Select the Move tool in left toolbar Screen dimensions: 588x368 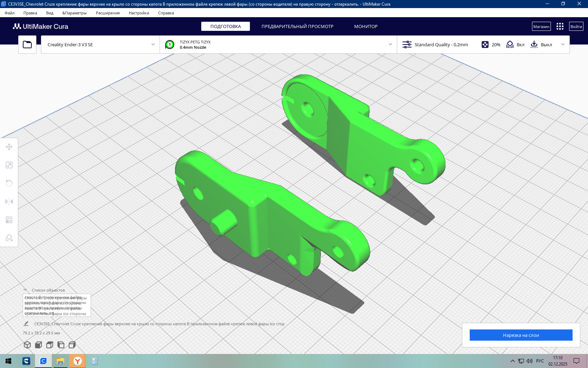[x=9, y=147]
